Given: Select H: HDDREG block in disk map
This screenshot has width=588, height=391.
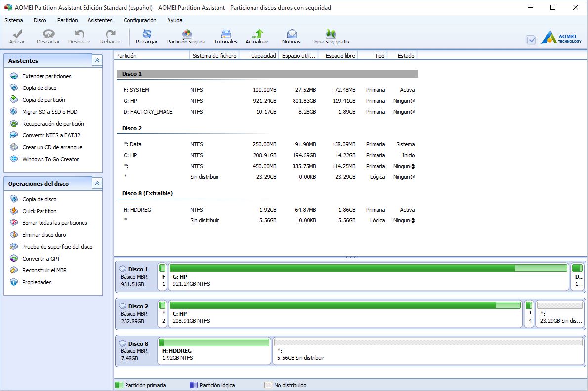Looking at the screenshot, I should click(214, 351).
